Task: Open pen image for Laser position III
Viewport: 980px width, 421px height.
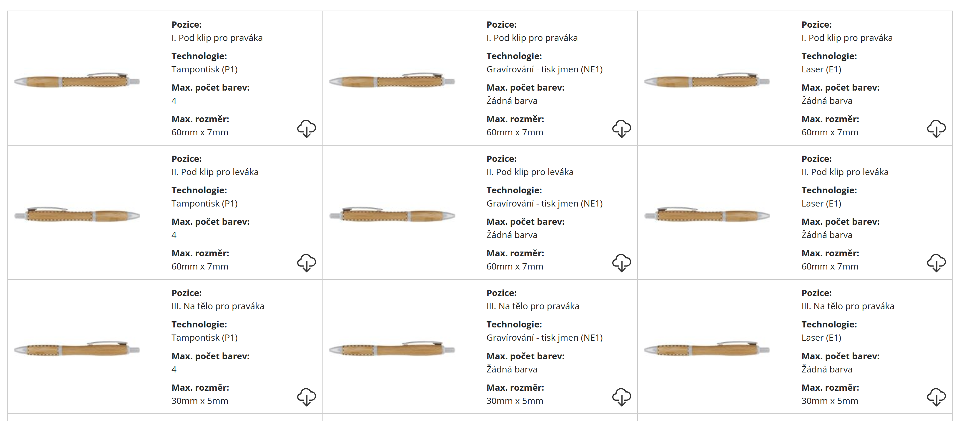Action: [x=707, y=349]
